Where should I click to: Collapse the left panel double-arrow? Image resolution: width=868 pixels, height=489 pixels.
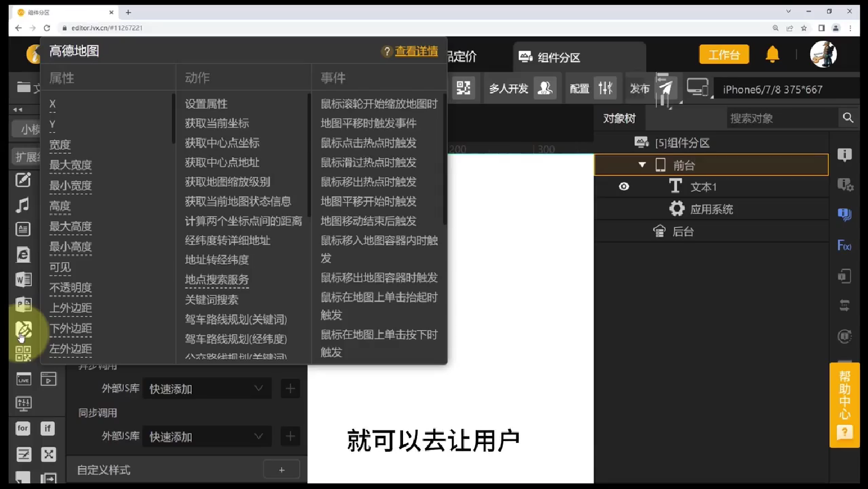18,110
